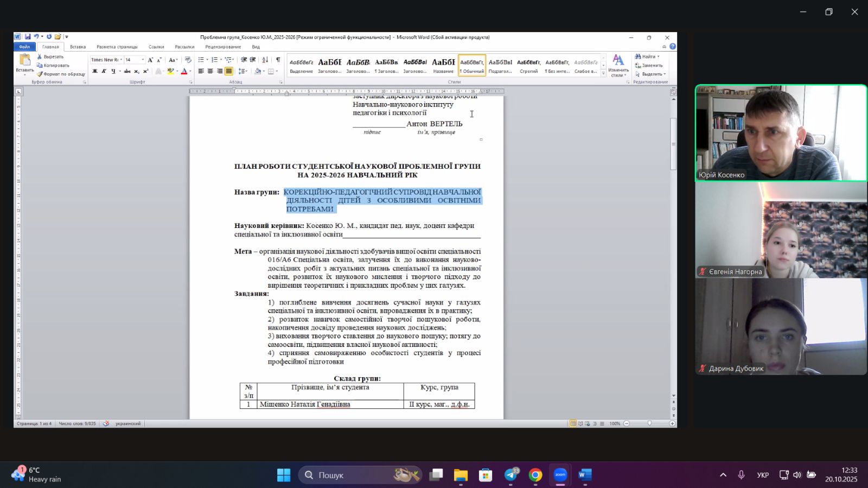Image resolution: width=868 pixels, height=488 pixels.
Task: Toggle italic (К) formatting
Action: [104, 71]
